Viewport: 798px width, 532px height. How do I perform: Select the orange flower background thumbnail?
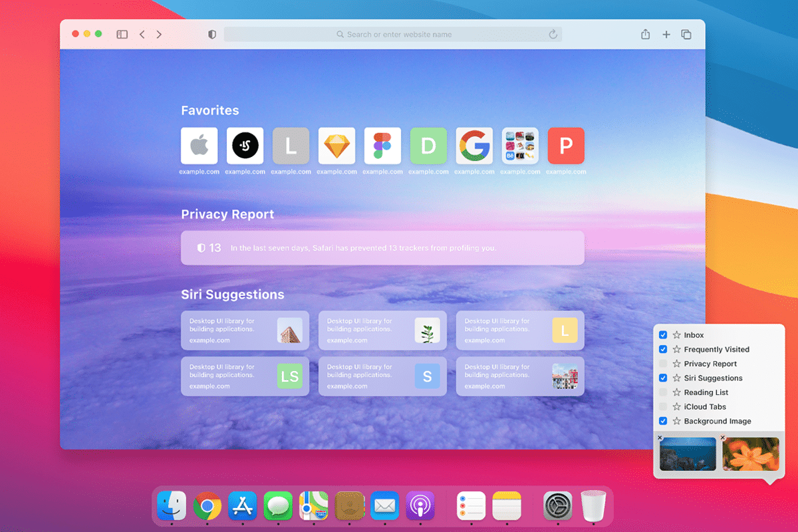(x=751, y=454)
